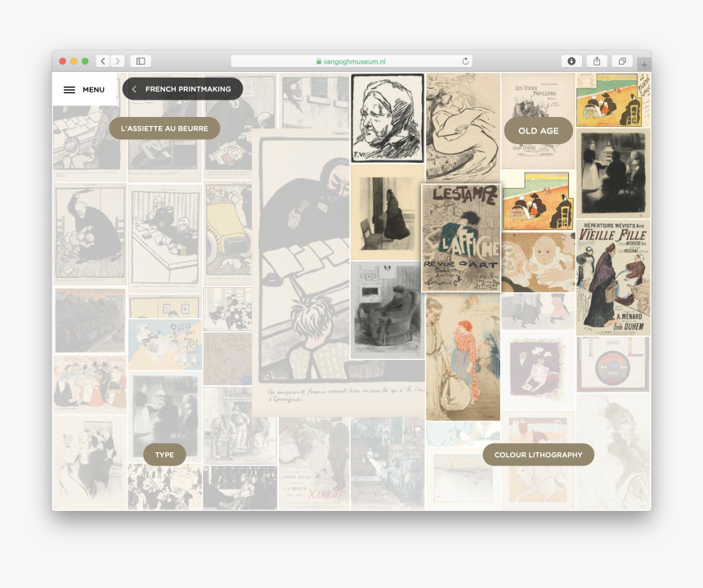Open the Affiches Charles Verneau poster
Viewport: 703px width, 588px height.
click(x=90, y=385)
